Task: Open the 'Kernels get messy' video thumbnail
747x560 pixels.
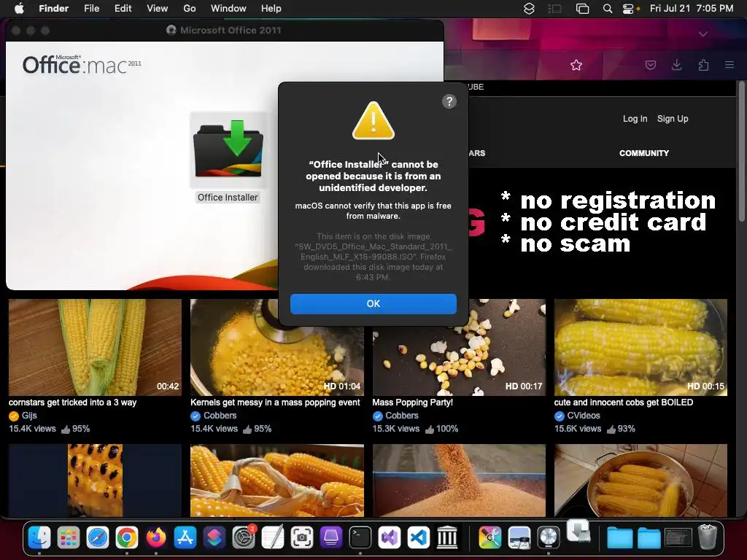Action: point(276,361)
